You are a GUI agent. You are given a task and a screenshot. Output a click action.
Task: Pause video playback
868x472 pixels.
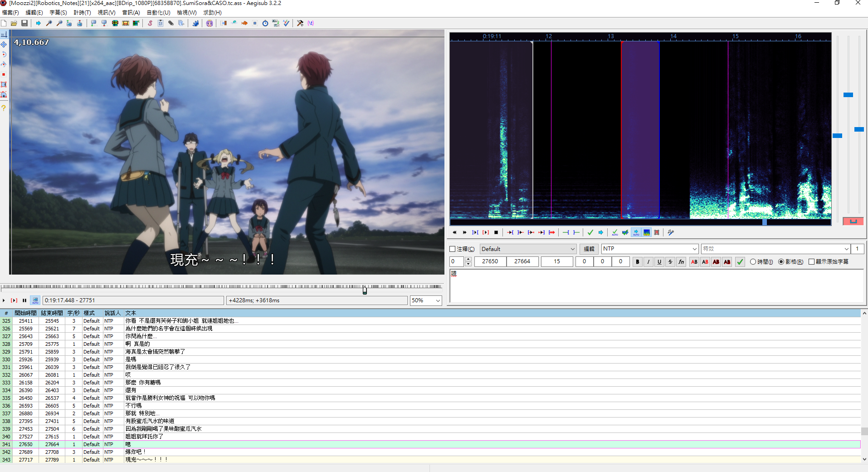[24, 300]
